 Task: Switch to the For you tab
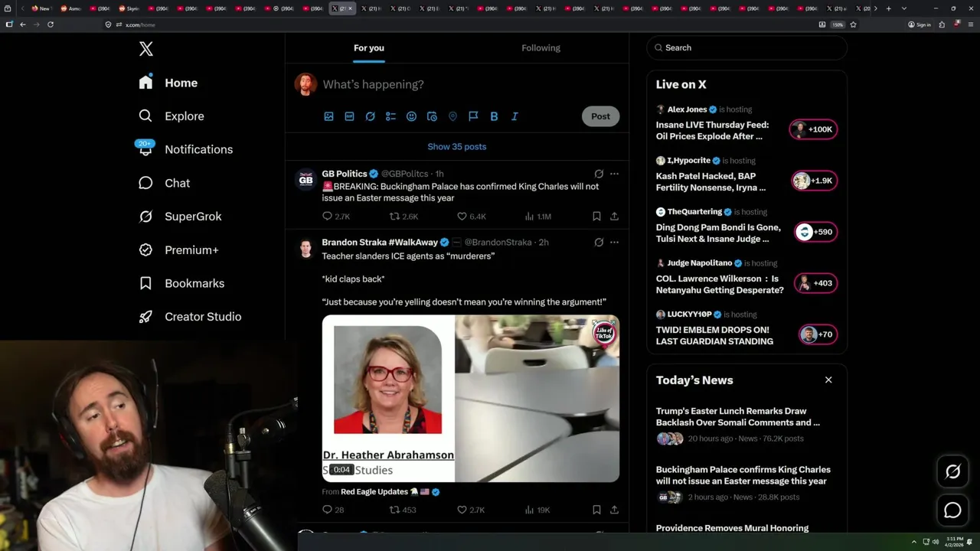tap(369, 48)
